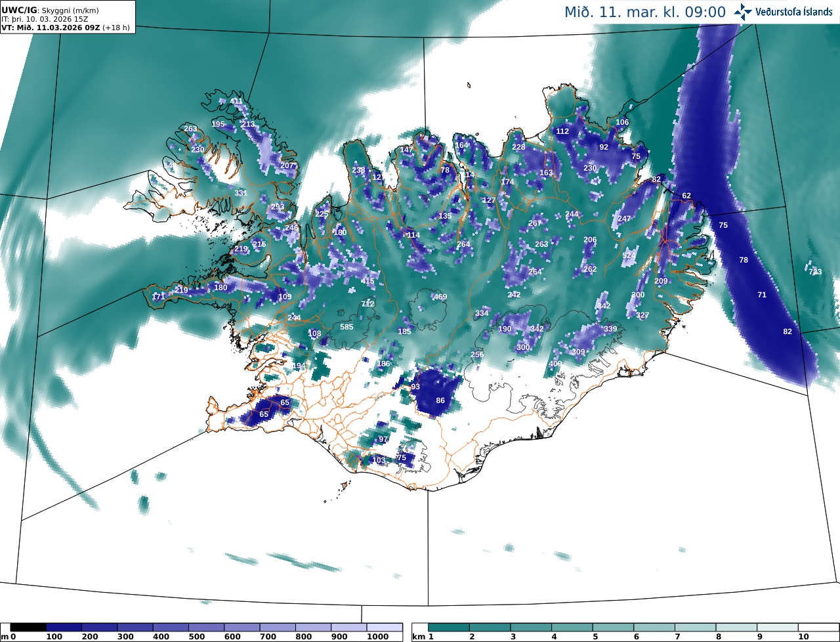Select the 9–10 km white legend swatch
This screenshot has height=642, width=840.
(x=778, y=628)
